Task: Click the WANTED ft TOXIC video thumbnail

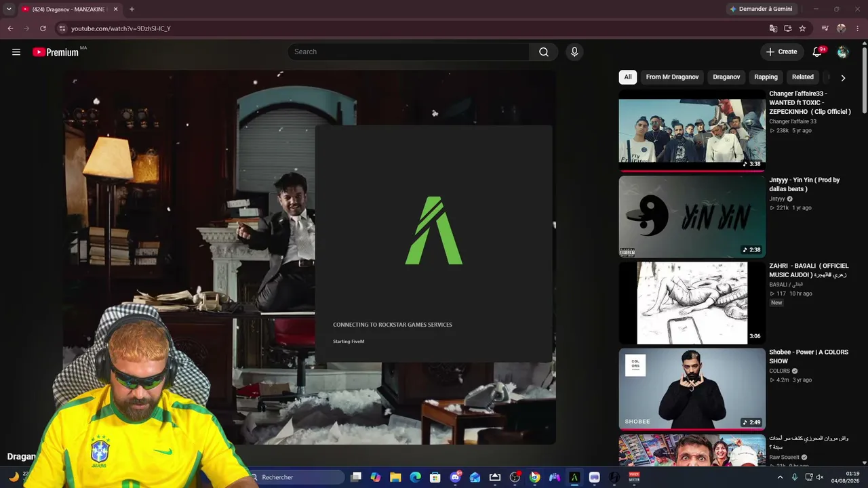Action: (x=692, y=131)
